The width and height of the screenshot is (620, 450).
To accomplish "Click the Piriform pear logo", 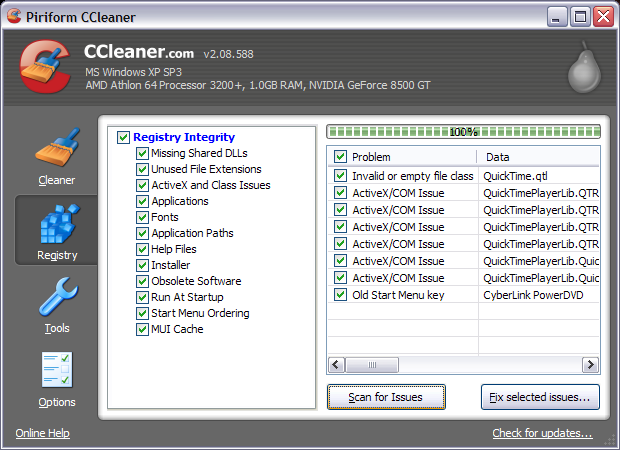I will [584, 67].
